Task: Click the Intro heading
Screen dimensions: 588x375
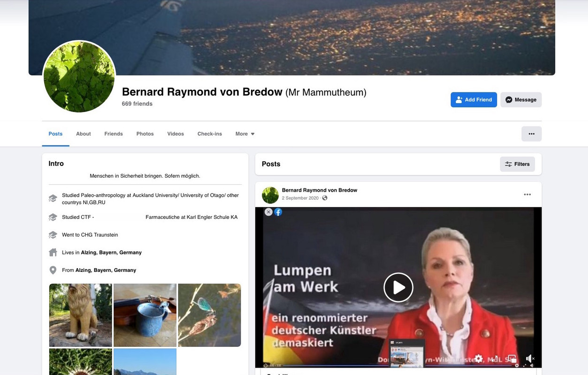Action: coord(56,164)
